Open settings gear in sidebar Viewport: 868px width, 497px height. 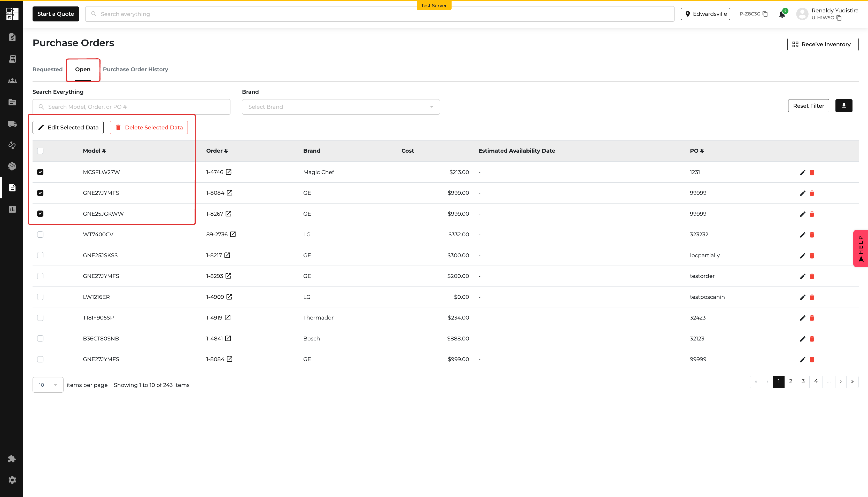click(12, 480)
